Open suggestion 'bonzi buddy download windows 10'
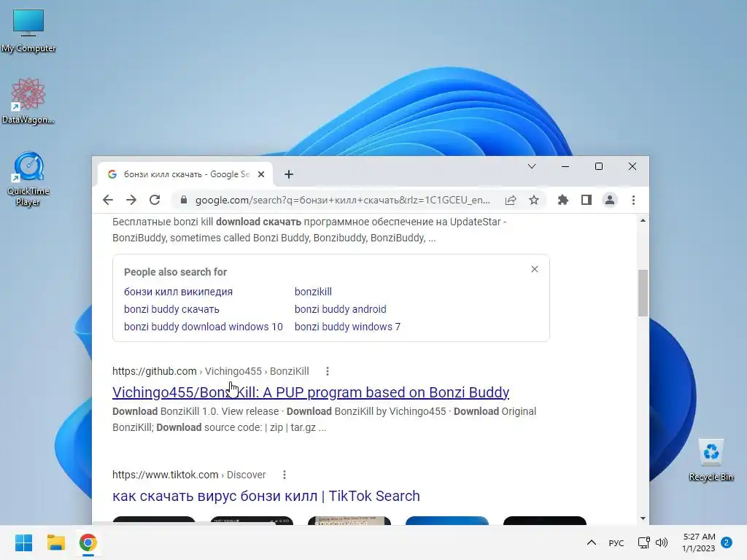Screen dimensions: 747x560 point(204,327)
